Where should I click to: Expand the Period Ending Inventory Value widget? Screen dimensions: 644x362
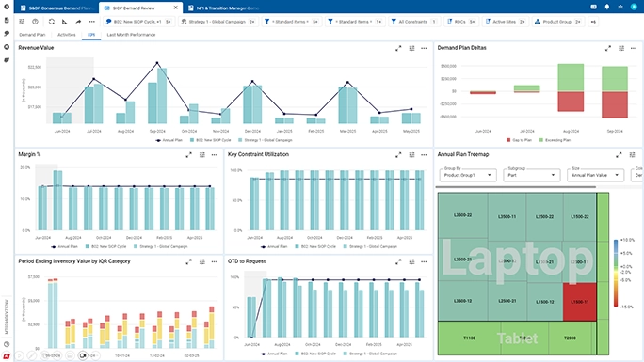(188, 261)
